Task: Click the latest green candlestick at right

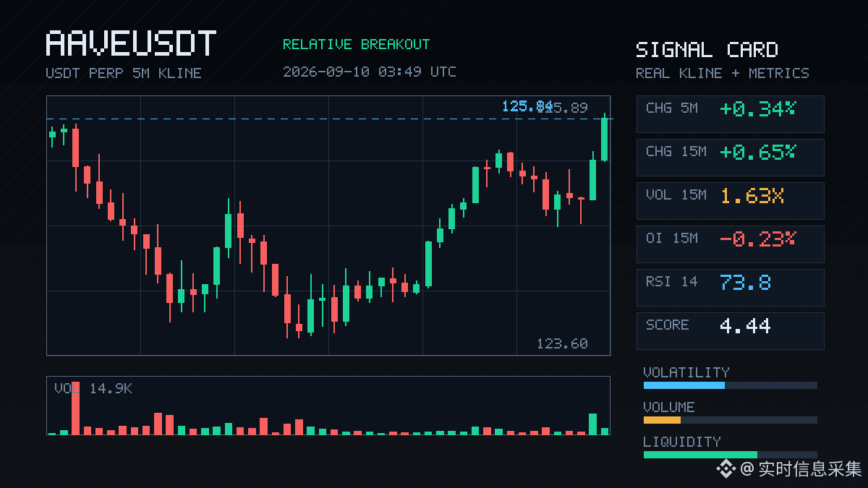Action: coord(605,137)
